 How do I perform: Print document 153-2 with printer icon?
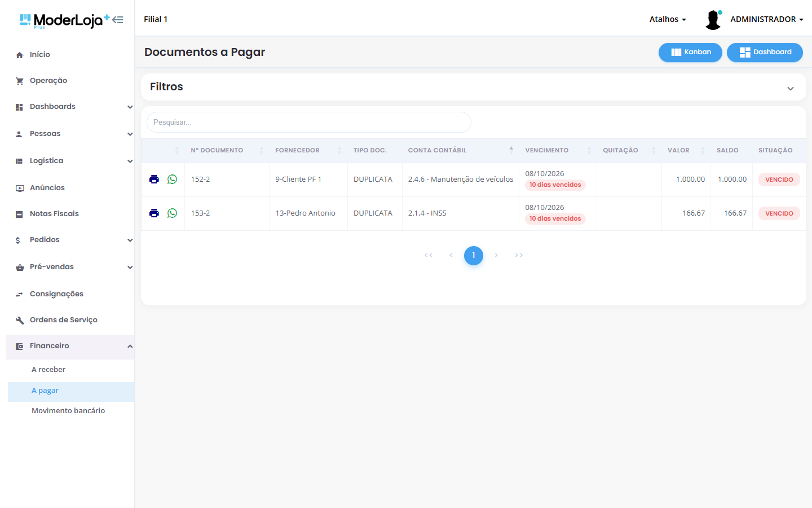click(154, 213)
